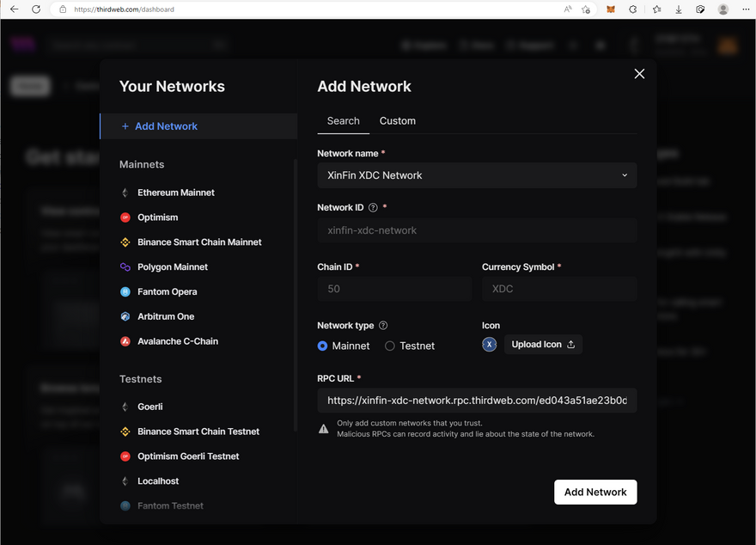
Task: Click the Goerli testnet icon
Action: tap(125, 407)
